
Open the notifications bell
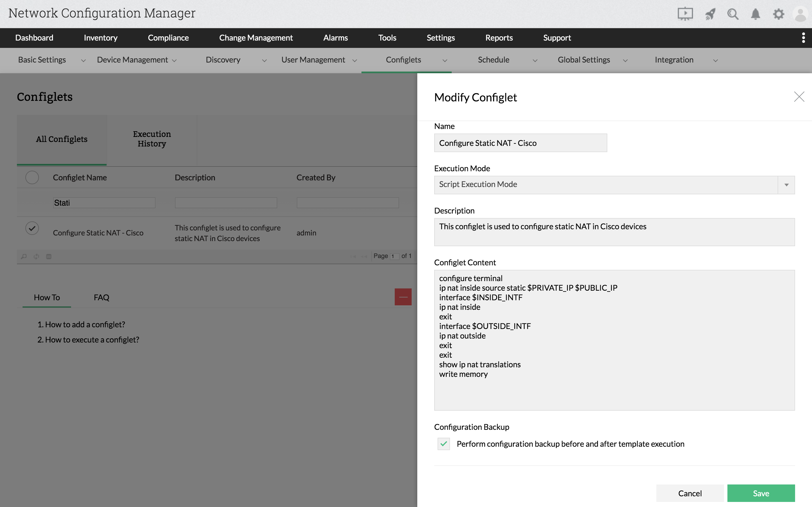coord(755,14)
